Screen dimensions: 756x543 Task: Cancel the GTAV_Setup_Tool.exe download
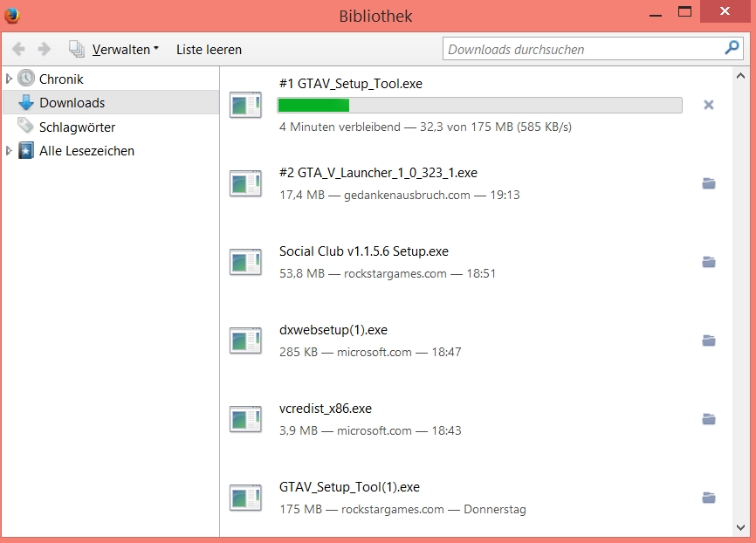tap(708, 105)
